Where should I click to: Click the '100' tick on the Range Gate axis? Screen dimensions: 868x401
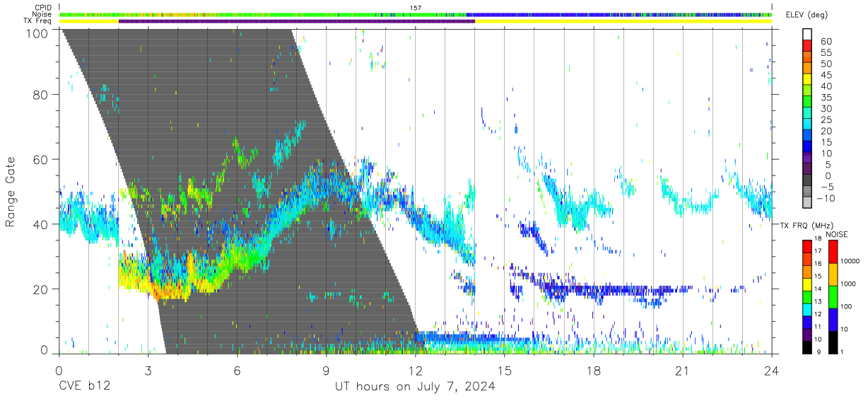[x=37, y=34]
